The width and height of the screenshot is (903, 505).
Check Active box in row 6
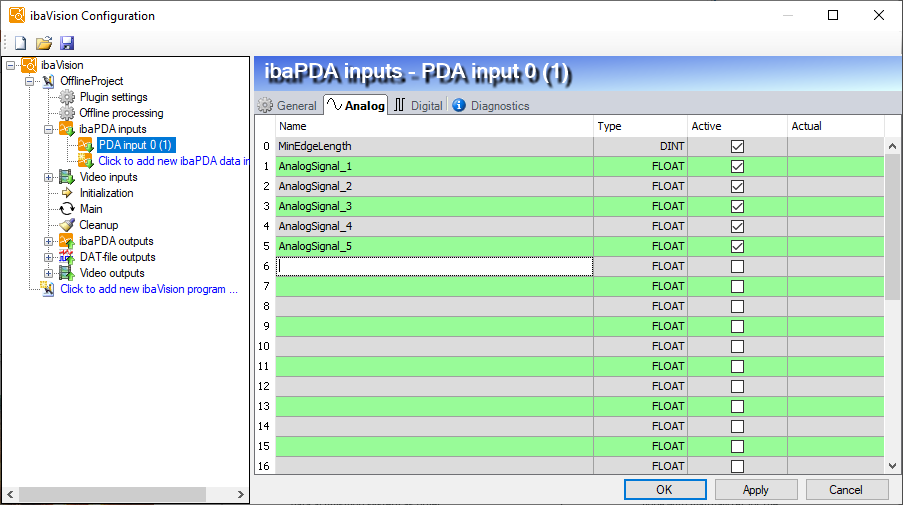point(737,267)
